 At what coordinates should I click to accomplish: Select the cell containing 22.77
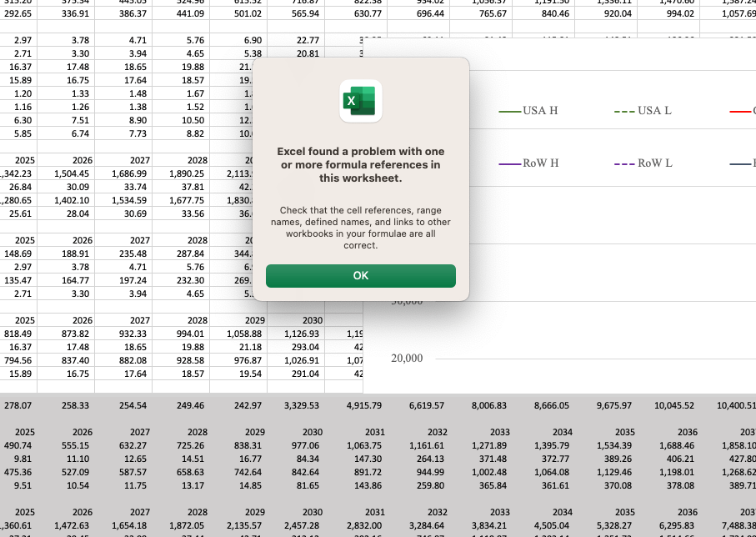[x=296, y=40]
